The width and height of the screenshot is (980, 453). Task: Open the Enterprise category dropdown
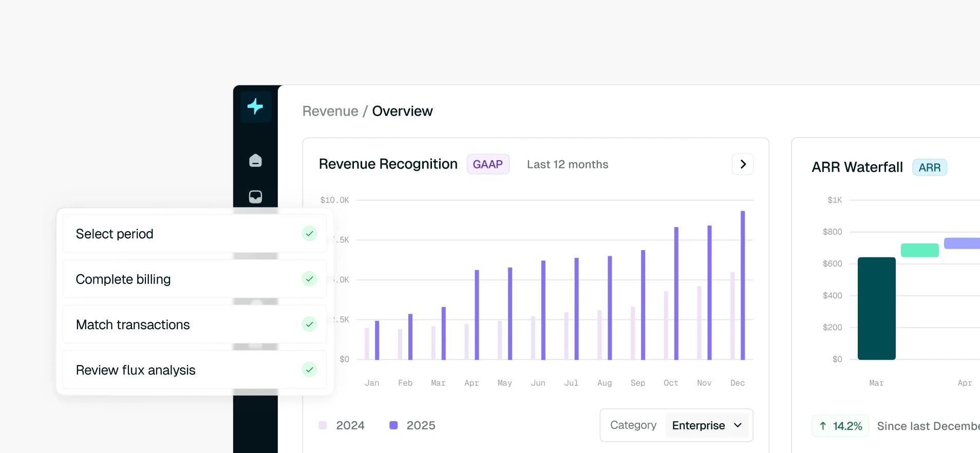click(707, 425)
